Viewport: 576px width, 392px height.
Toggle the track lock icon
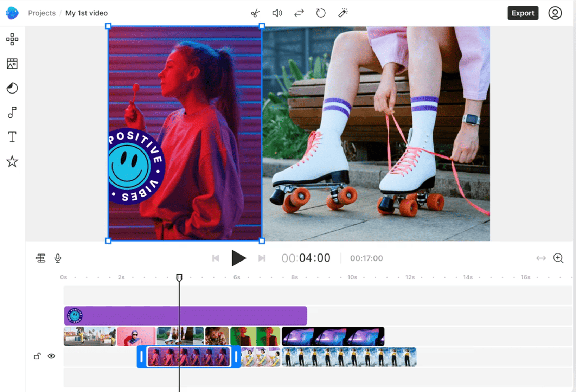coord(37,356)
